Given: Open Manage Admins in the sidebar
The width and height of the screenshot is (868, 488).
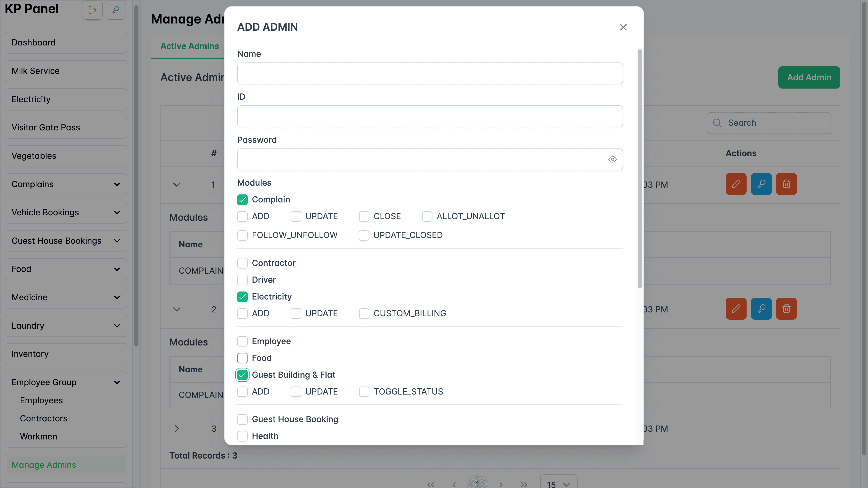Looking at the screenshot, I should [43, 465].
